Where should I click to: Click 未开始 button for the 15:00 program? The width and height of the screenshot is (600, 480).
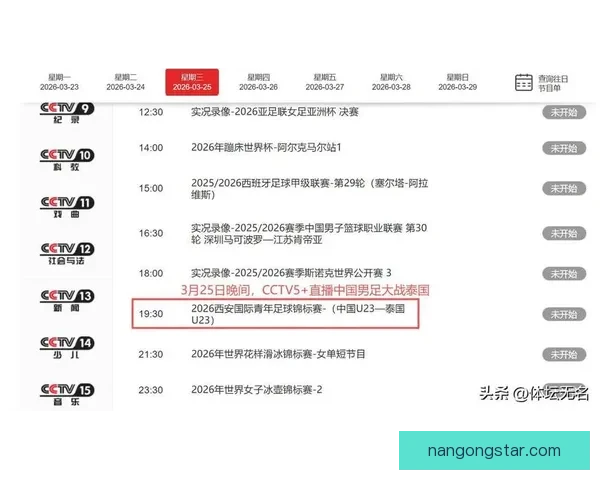pyautogui.click(x=564, y=189)
